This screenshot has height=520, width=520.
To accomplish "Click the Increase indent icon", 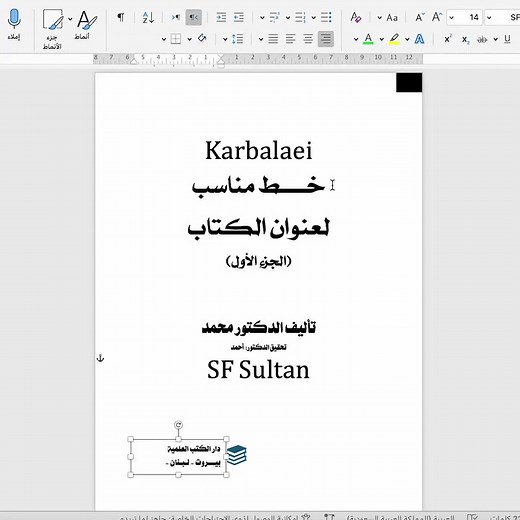I will click(x=221, y=17).
